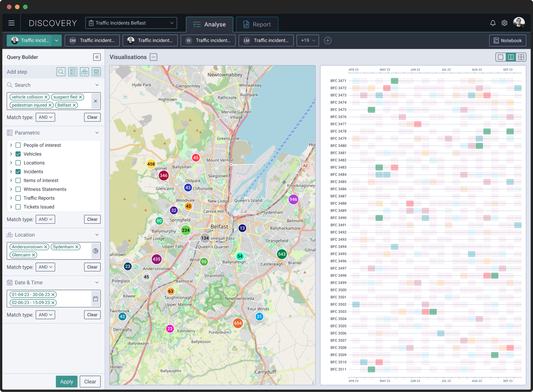
Task: Check the People of interest checkbox
Action: point(18,145)
